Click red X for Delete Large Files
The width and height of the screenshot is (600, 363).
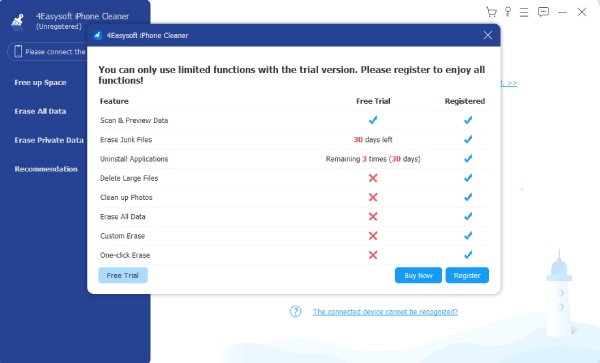[x=373, y=178]
